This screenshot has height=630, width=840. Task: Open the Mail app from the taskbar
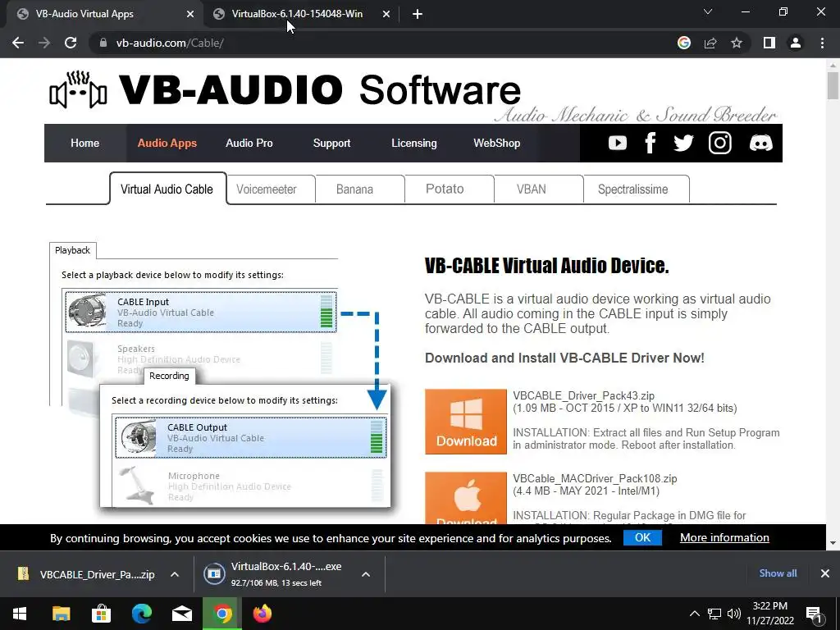tap(182, 614)
